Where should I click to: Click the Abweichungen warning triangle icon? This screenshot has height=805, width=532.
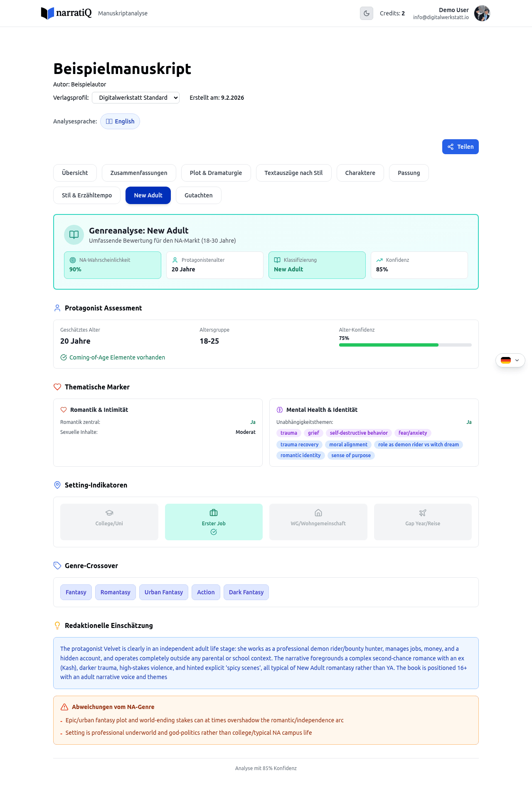[x=64, y=707]
